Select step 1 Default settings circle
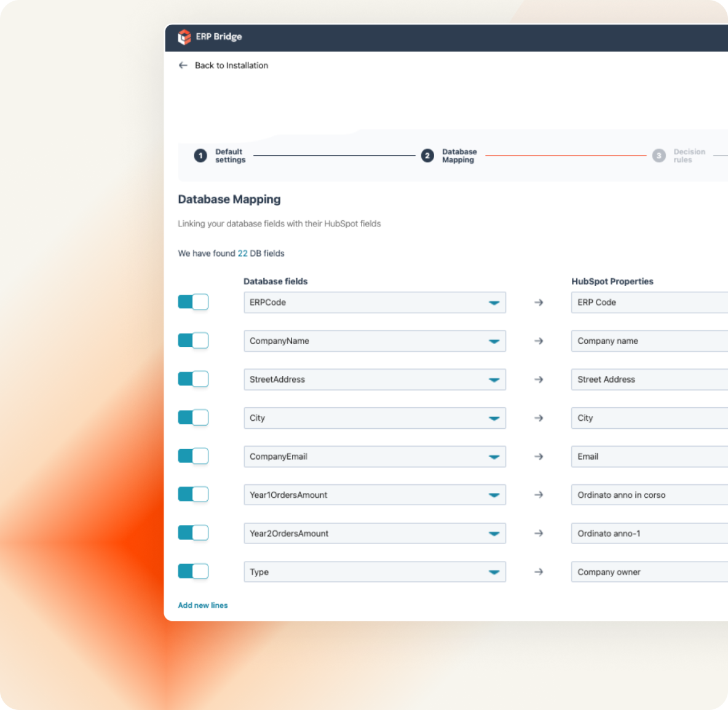This screenshot has width=728, height=710. [x=200, y=156]
